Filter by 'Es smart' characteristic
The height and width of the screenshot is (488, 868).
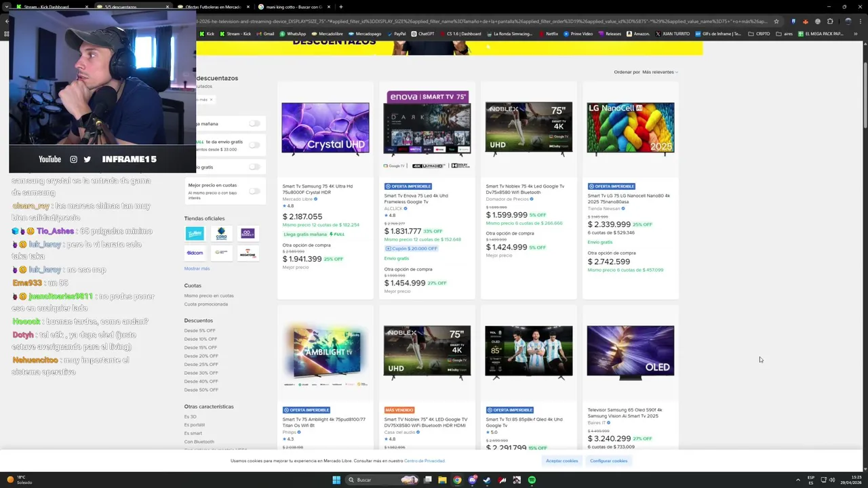(193, 433)
